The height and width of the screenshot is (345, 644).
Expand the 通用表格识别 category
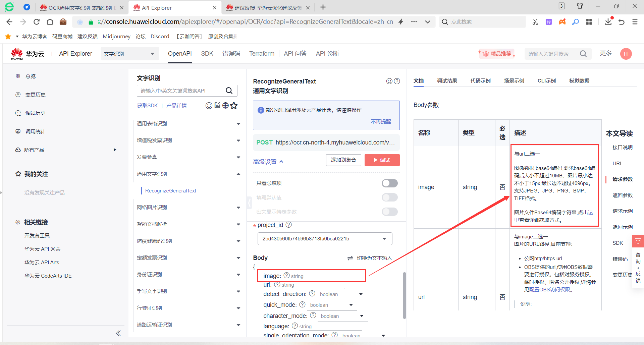point(238,124)
